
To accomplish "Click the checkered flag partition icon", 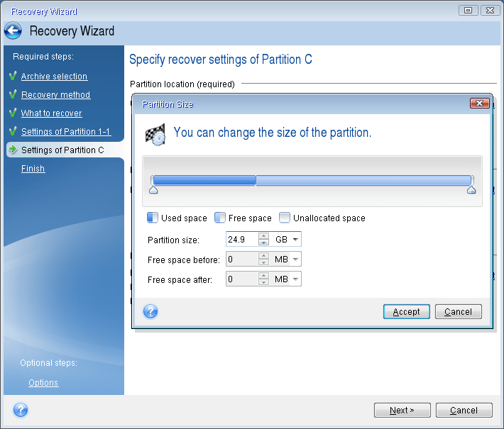I will click(155, 134).
